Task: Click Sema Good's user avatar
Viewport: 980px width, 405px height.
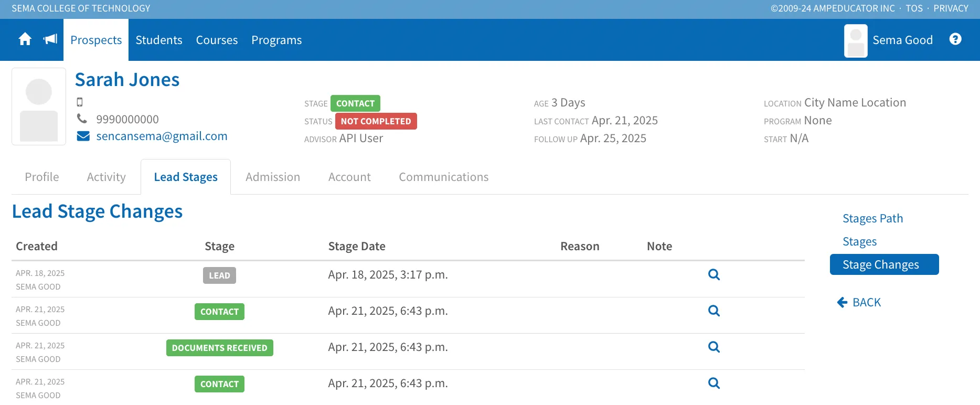Action: 856,40
